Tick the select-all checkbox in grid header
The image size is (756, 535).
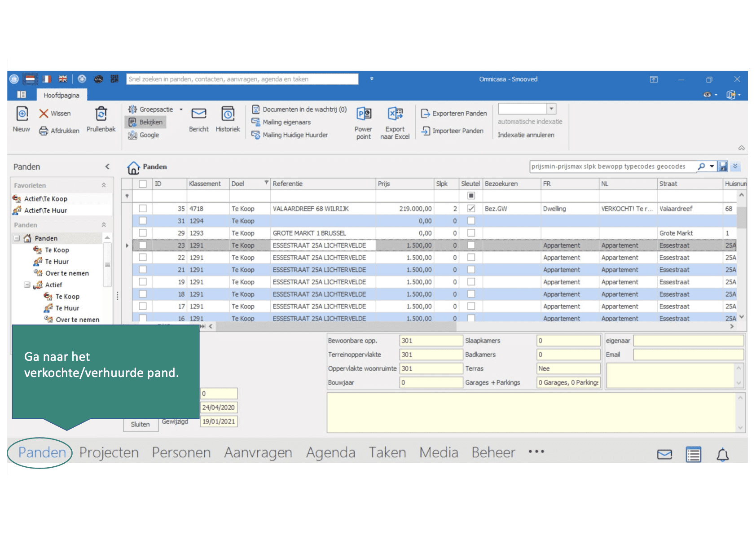pos(143,184)
